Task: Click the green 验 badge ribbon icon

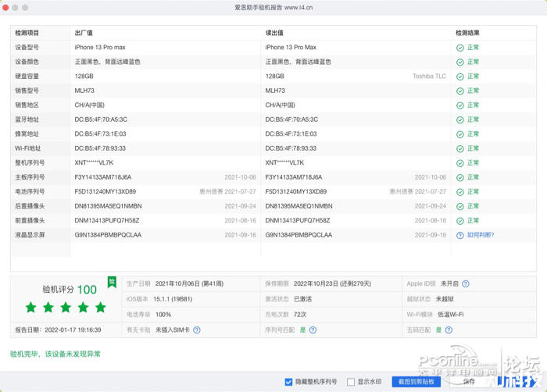Action: tap(112, 282)
